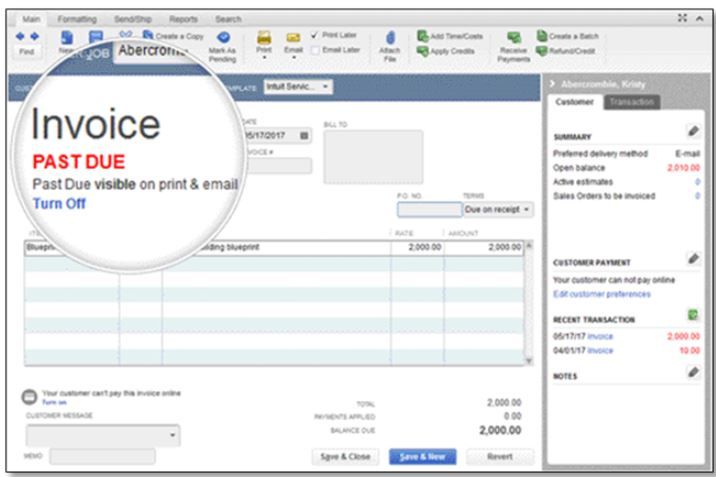The width and height of the screenshot is (716, 477).
Task: Open the Print button dropdown arrow
Action: click(264, 58)
